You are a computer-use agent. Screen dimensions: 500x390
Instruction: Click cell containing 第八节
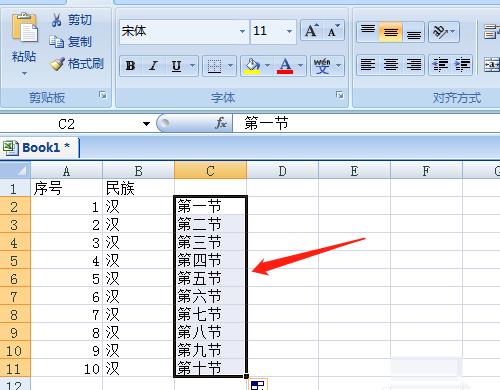210,332
